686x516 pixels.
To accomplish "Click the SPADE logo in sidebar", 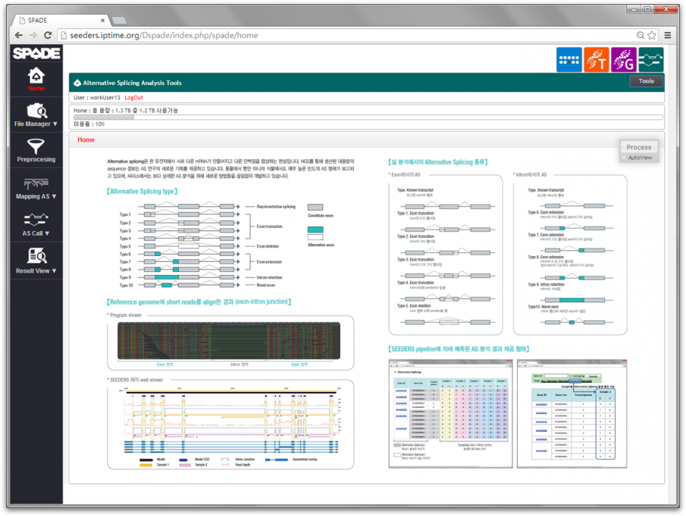I will [36, 52].
